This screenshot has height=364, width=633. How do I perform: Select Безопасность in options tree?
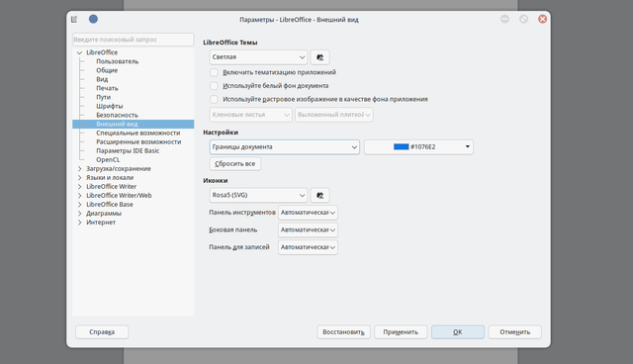(x=117, y=115)
